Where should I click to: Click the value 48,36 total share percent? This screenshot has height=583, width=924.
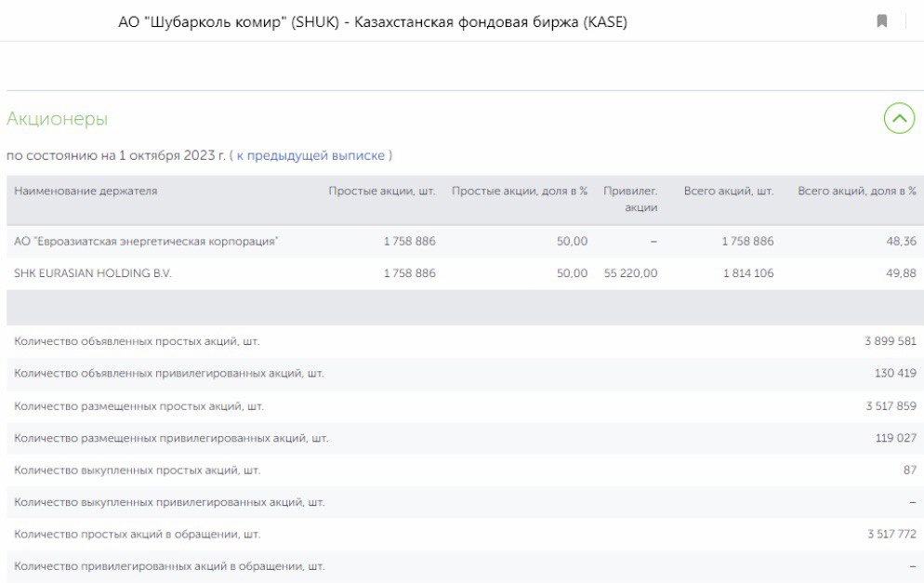(902, 241)
